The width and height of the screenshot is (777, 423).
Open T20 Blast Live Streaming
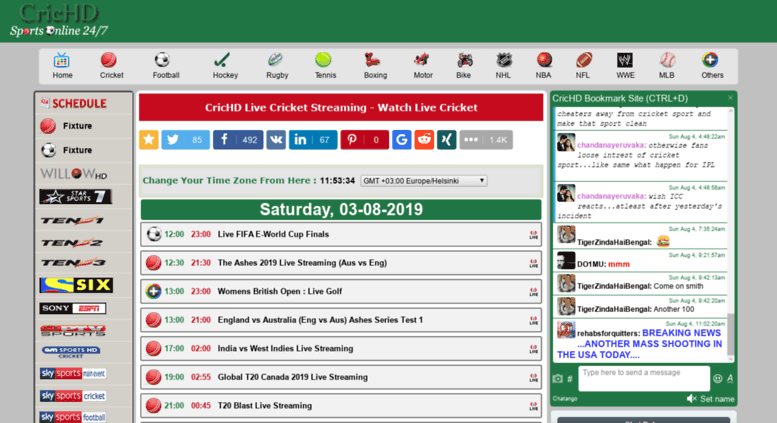341,406
